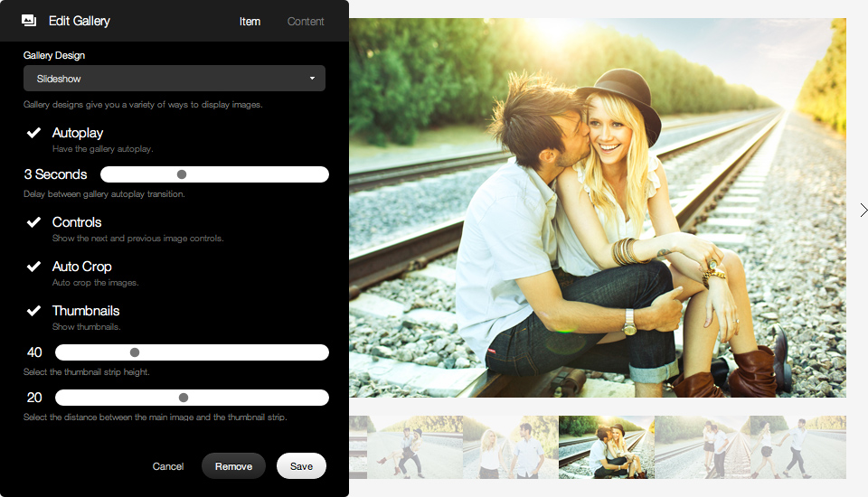Image resolution: width=868 pixels, height=497 pixels.
Task: Click the main slideshow couple photo
Action: (x=598, y=208)
